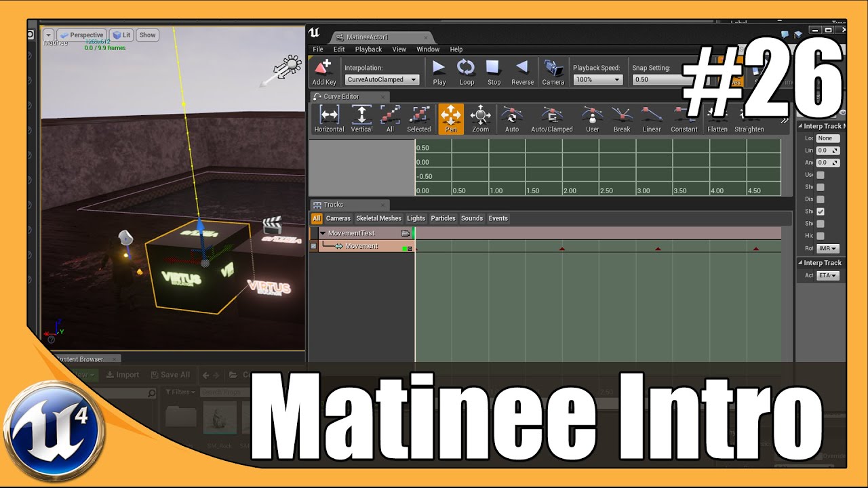
Task: Open the Window menu
Action: click(x=428, y=49)
